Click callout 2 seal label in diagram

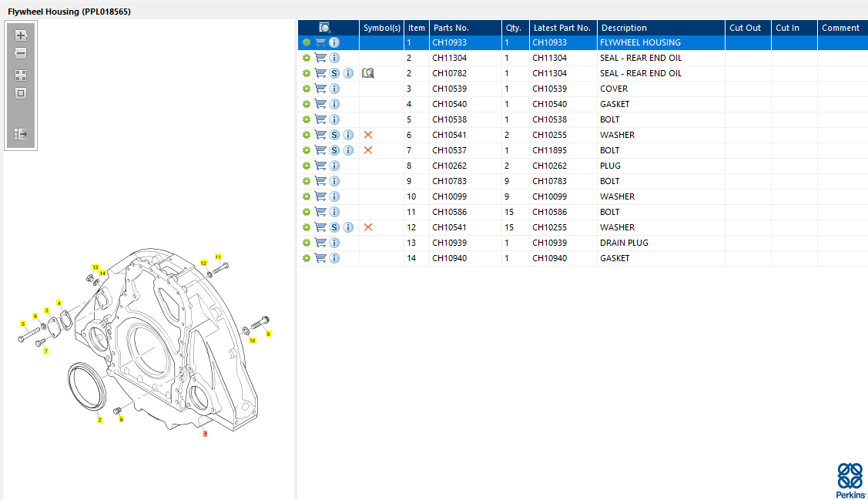(x=99, y=420)
